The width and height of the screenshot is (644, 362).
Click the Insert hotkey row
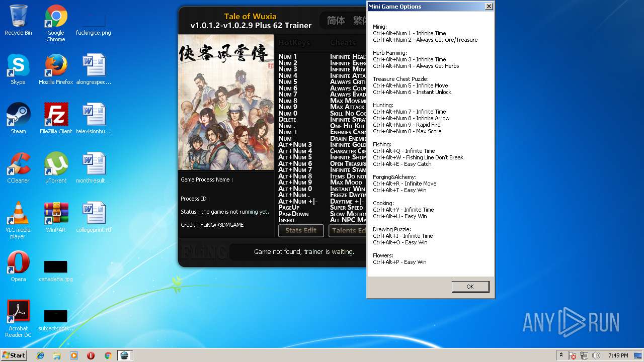[x=322, y=220]
